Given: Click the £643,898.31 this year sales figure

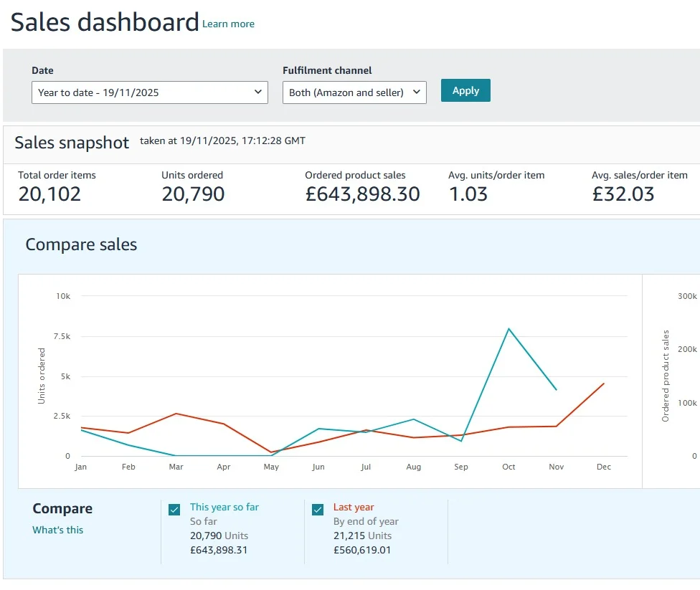Looking at the screenshot, I should pos(219,550).
